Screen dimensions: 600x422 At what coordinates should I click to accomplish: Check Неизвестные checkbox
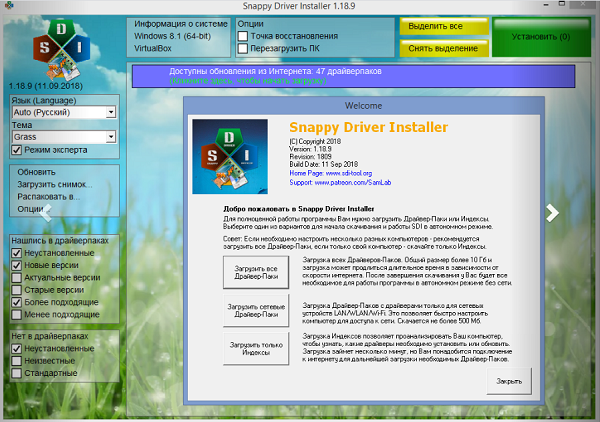point(16,361)
